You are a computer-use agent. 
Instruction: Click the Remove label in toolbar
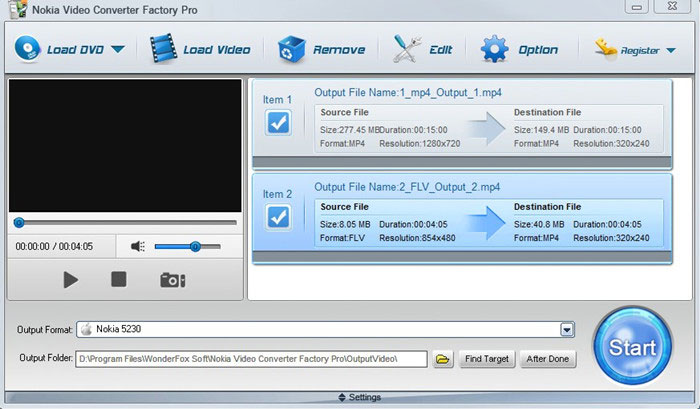tap(339, 50)
